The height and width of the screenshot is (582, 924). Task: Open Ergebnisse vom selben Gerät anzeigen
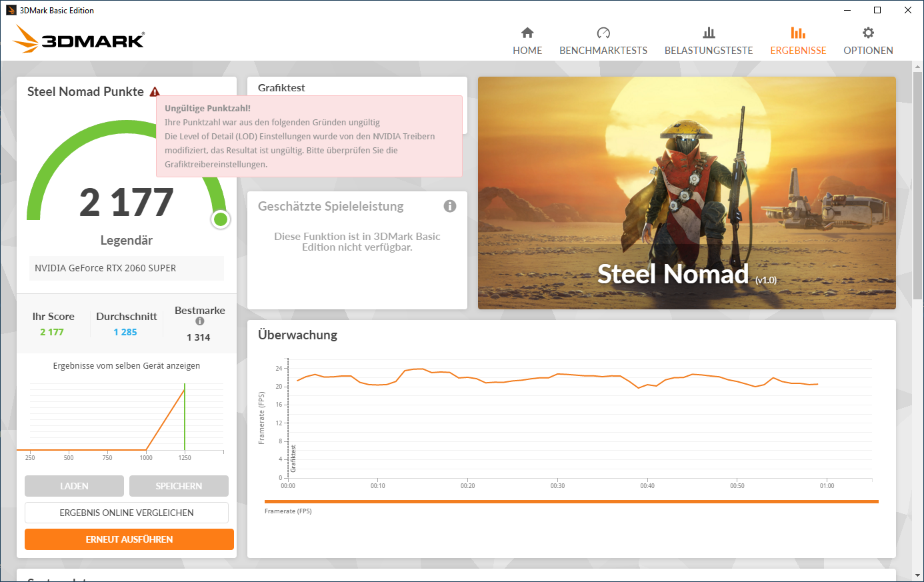(126, 365)
